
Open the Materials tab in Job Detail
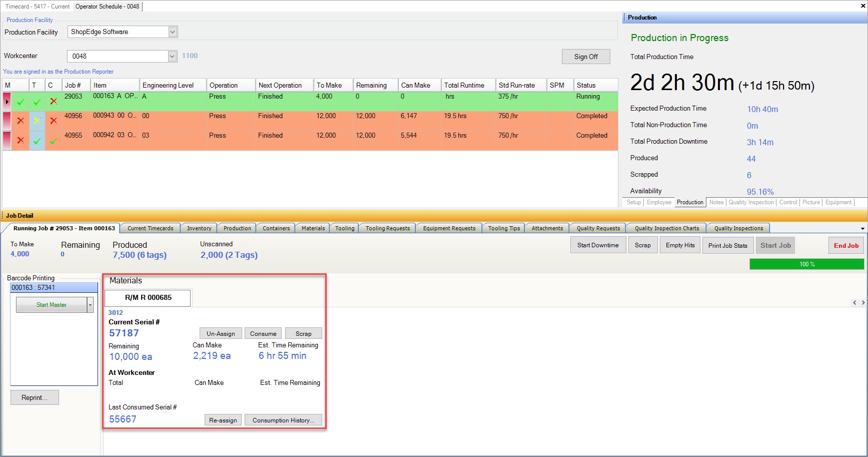tap(313, 228)
